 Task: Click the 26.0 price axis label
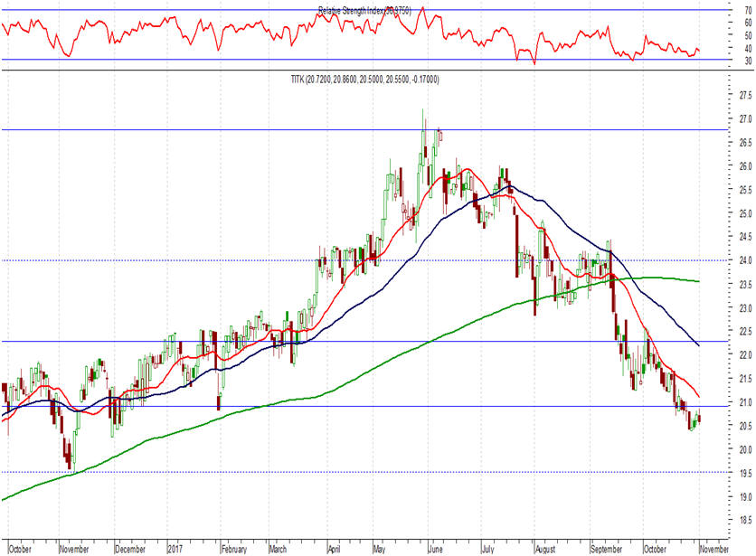[745, 166]
